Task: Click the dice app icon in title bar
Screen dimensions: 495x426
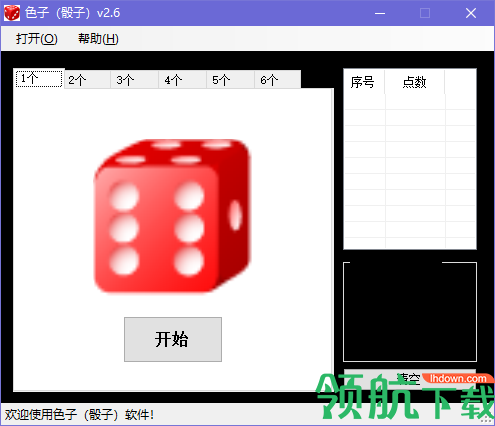Action: click(12, 13)
